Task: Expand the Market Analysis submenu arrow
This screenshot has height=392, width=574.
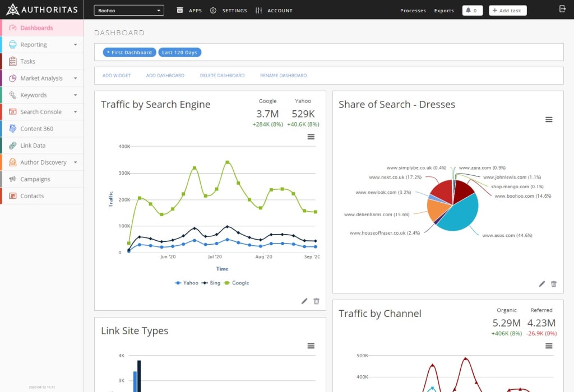Action: [76, 78]
